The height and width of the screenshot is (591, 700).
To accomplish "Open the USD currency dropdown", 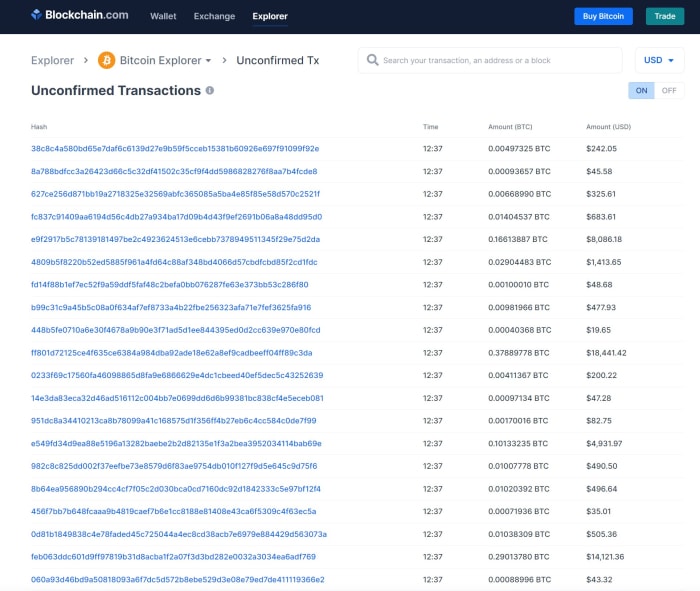I will [659, 60].
